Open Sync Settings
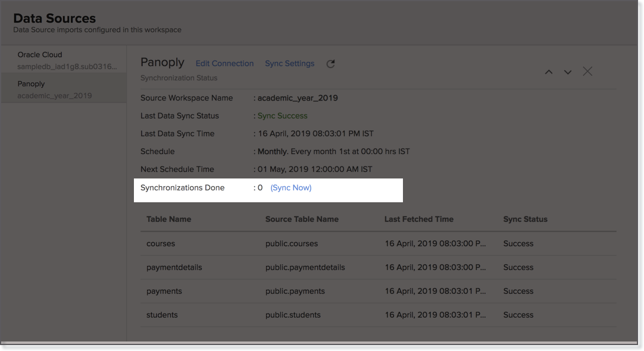This screenshot has height=351, width=644. coord(289,64)
